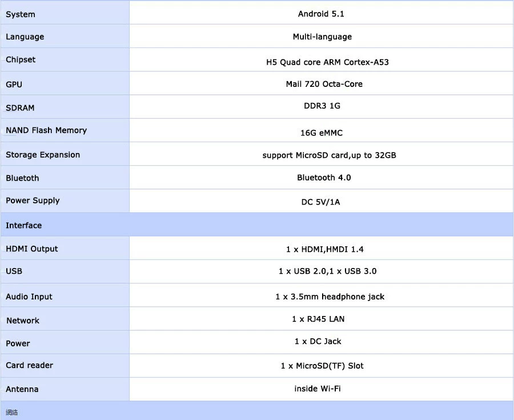Select Mail 720 Octa-Core value
514x420 pixels.
324,84
